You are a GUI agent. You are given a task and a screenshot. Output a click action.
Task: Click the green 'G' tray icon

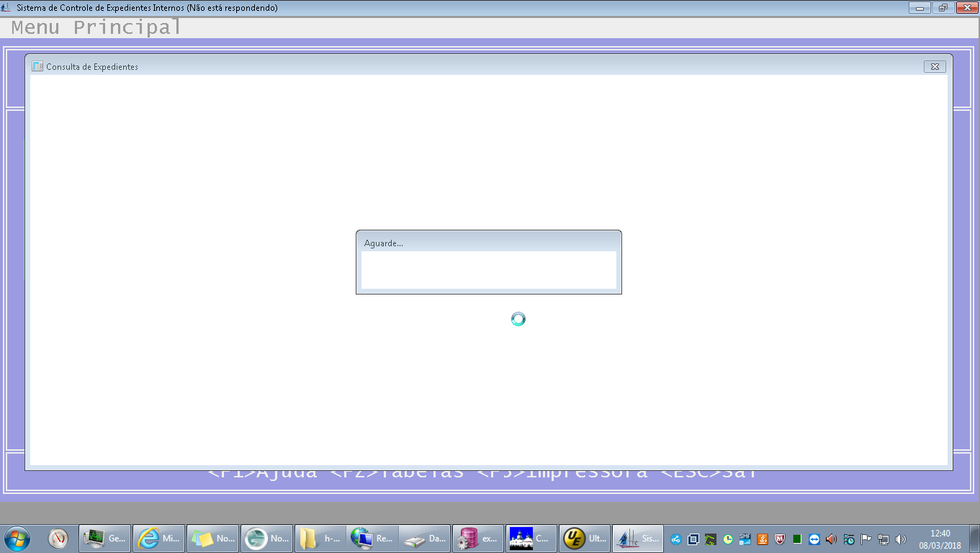[x=711, y=539]
